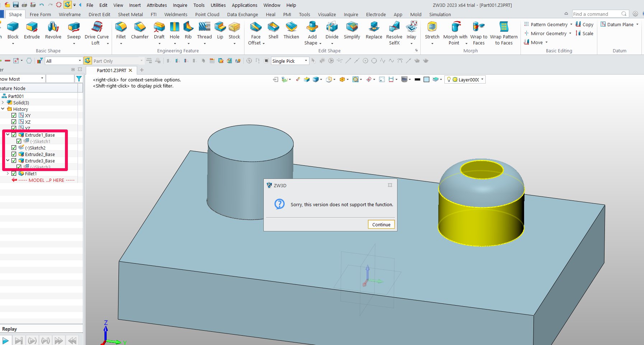Select the Revolve tool

pos(53,30)
